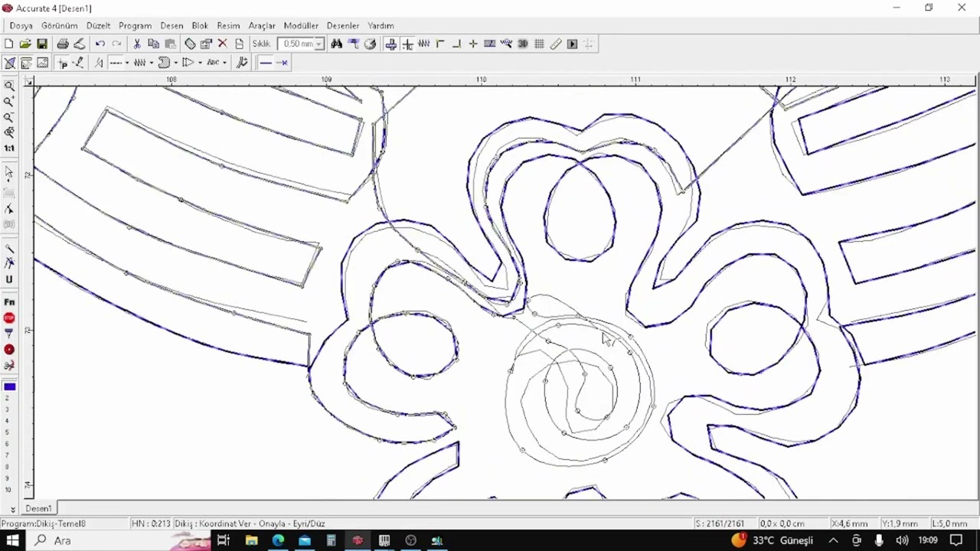Select the ruler measure tool
Image resolution: width=980 pixels, height=551 pixels.
(x=557, y=44)
